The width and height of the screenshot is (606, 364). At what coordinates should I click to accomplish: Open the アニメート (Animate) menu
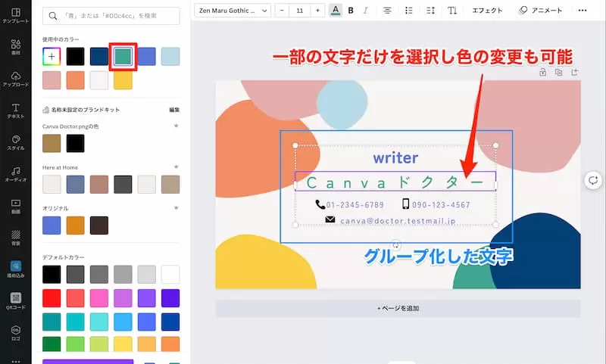pyautogui.click(x=540, y=11)
